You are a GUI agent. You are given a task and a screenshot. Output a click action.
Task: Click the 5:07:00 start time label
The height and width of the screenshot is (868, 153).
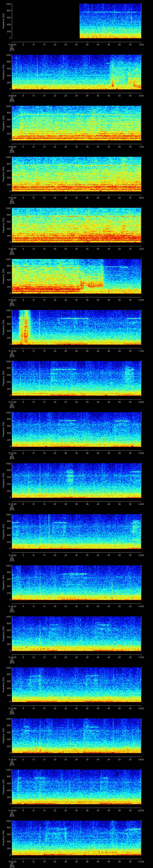12,197
